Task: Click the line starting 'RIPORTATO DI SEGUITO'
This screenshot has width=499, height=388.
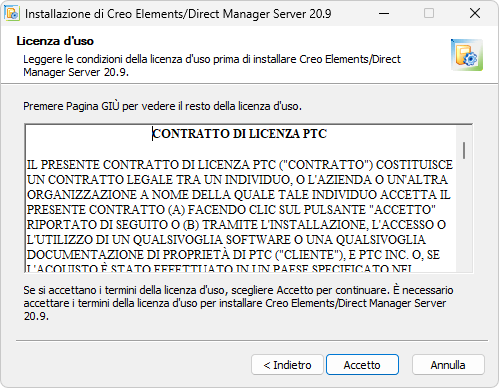Action: click(x=236, y=225)
